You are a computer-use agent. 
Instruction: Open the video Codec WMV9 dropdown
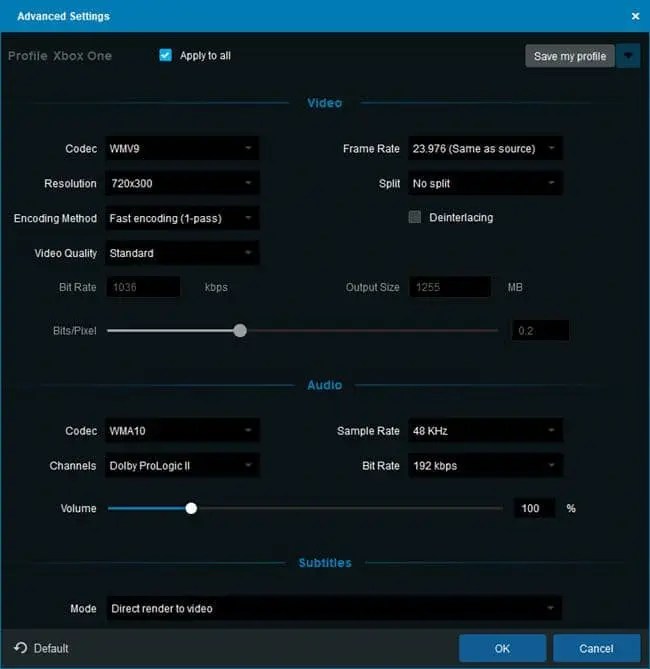(182, 148)
